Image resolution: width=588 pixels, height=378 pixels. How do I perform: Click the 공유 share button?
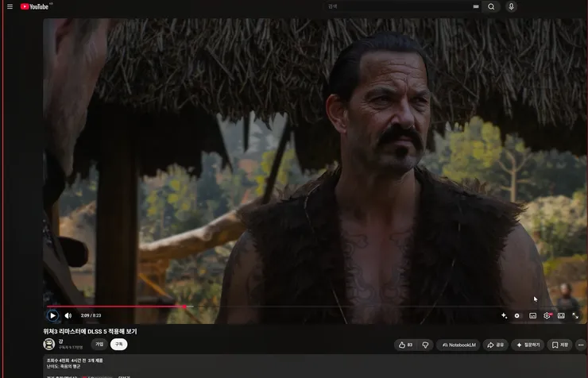(495, 345)
